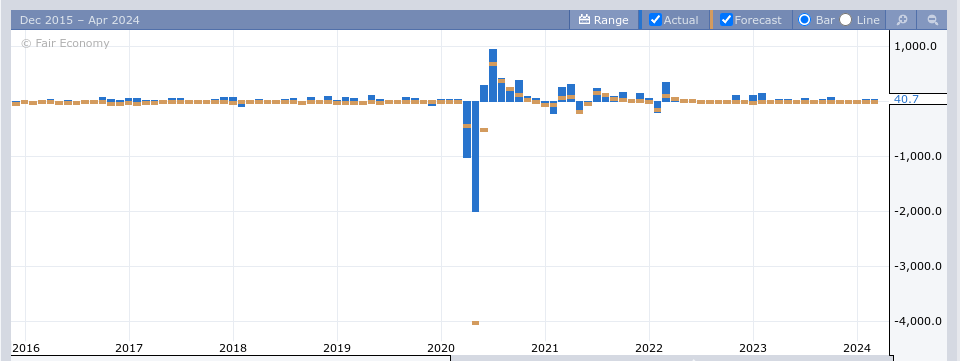Click the 2018 x-axis year label
The height and width of the screenshot is (361, 960).
pos(233,348)
